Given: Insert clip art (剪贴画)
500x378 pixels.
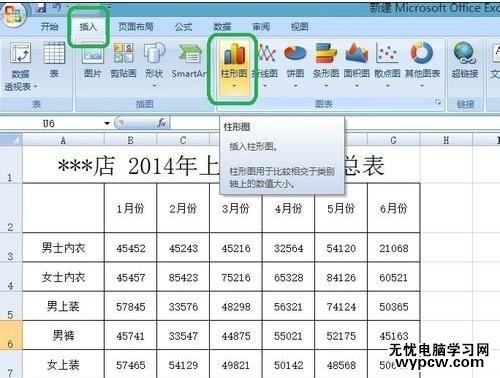Looking at the screenshot, I should (x=123, y=61).
